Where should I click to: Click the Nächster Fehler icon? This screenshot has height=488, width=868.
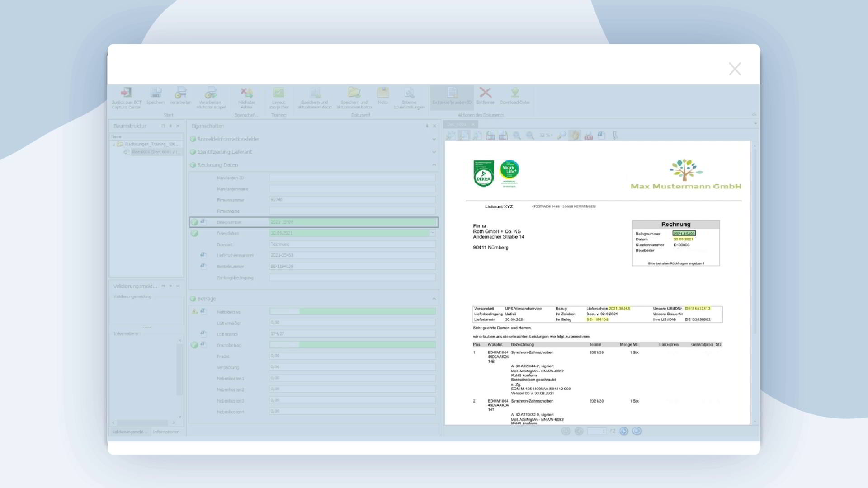tap(246, 93)
